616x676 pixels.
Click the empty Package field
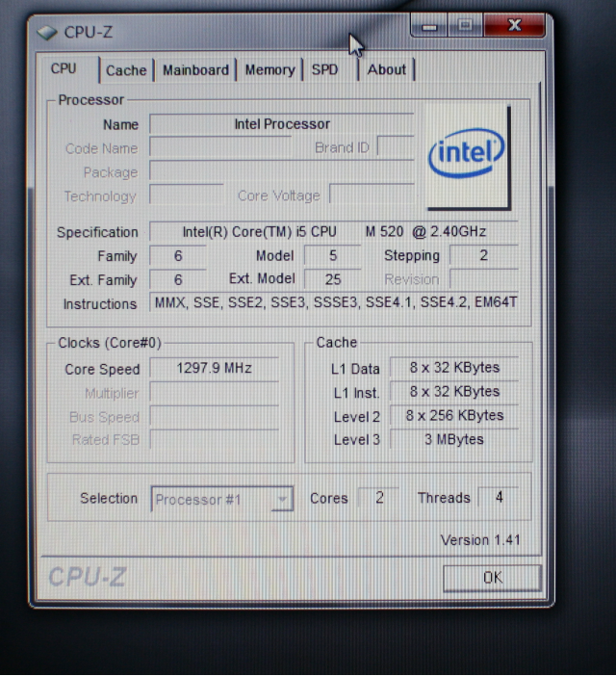[282, 171]
